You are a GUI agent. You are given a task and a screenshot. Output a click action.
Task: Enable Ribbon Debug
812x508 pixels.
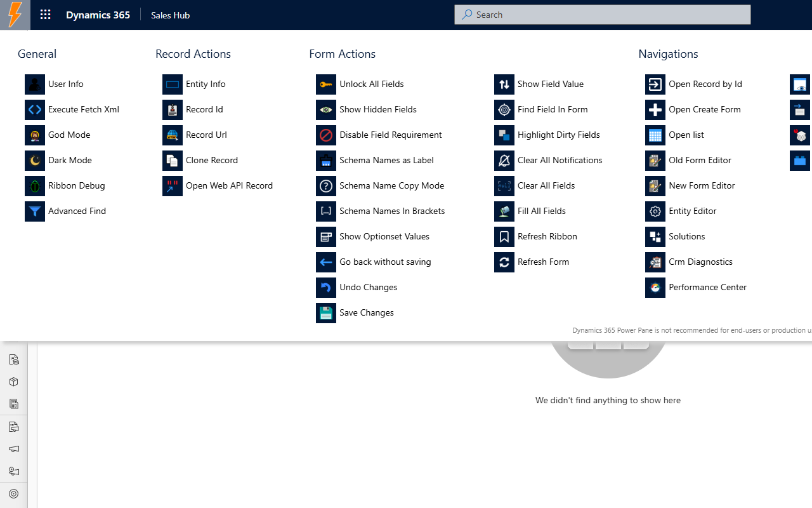tap(77, 185)
